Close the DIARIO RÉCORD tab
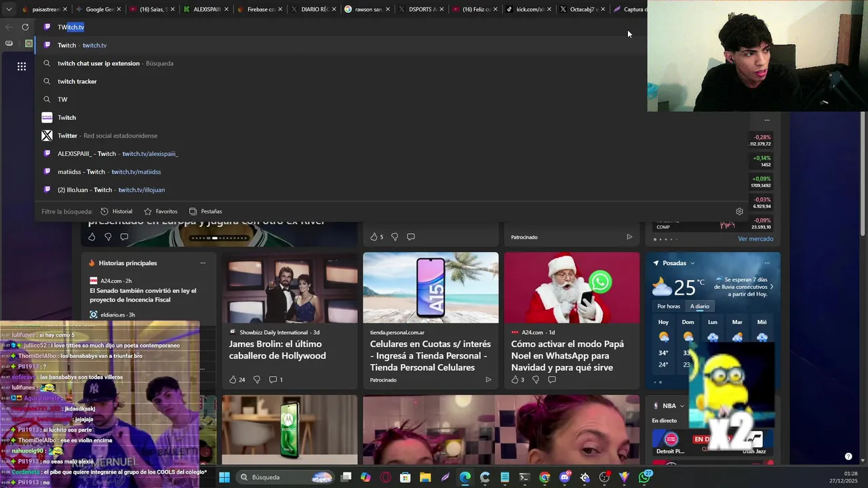Image resolution: width=868 pixels, height=488 pixels. click(334, 9)
